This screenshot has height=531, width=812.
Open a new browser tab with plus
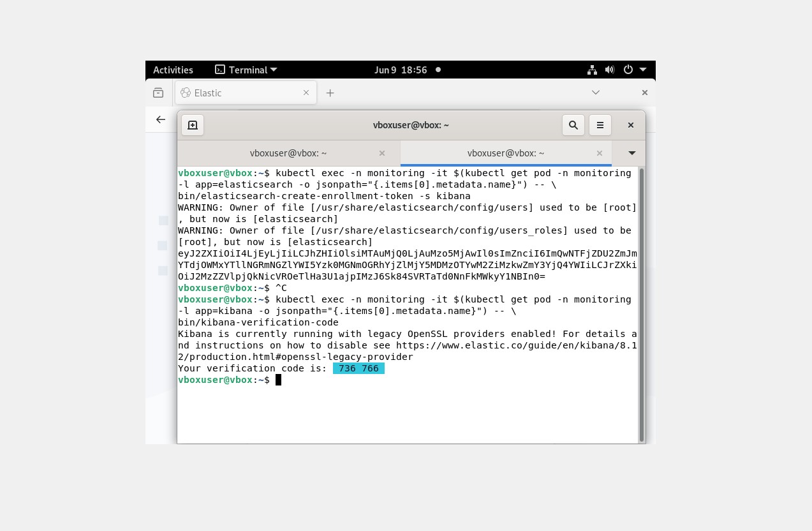point(330,93)
